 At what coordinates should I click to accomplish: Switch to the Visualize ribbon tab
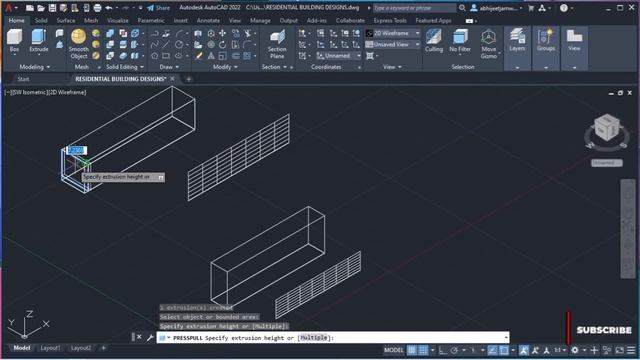click(x=118, y=20)
